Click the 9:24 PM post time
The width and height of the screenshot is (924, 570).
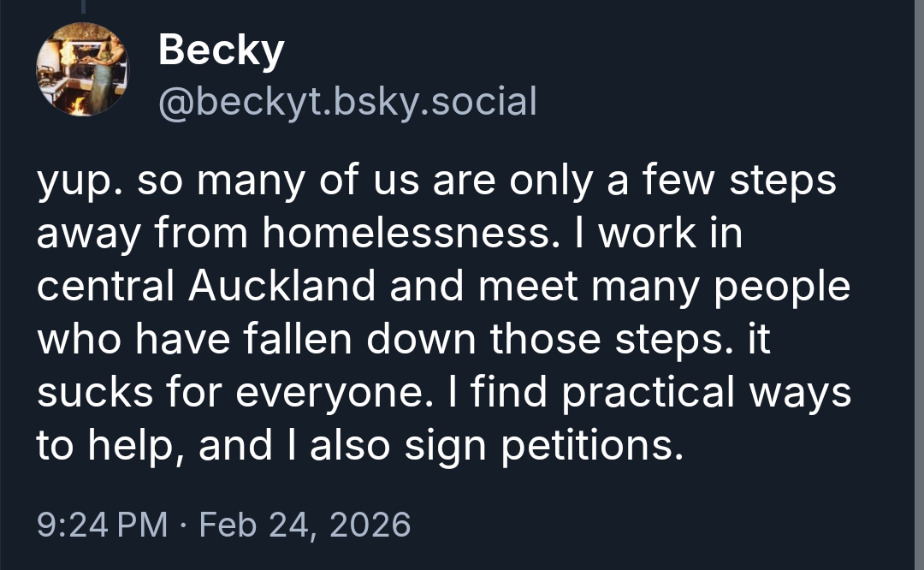pyautogui.click(x=103, y=524)
